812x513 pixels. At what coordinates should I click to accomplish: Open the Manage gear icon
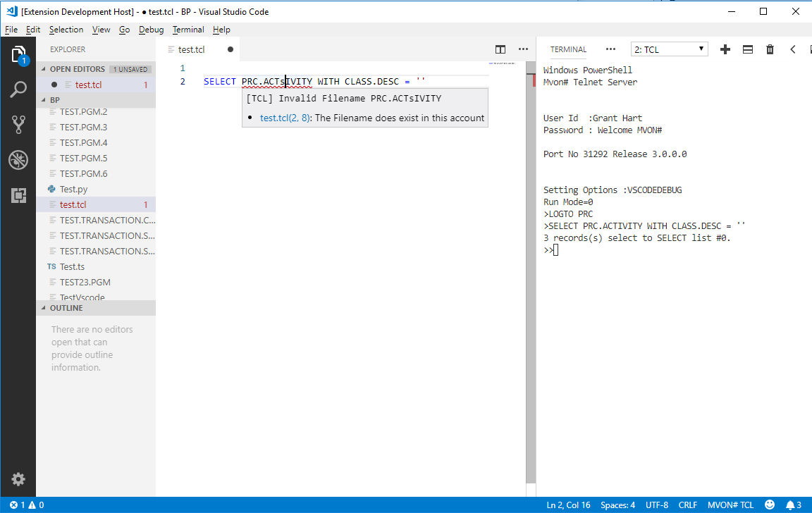point(18,479)
